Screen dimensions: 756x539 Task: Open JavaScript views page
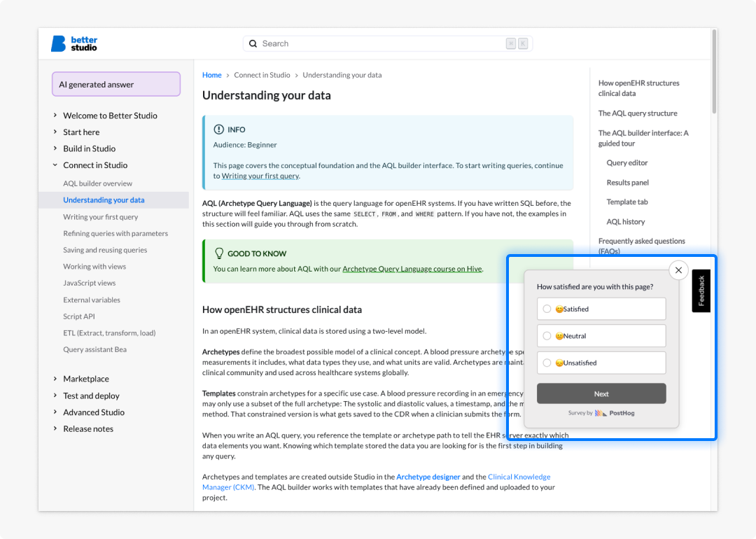pyautogui.click(x=89, y=283)
